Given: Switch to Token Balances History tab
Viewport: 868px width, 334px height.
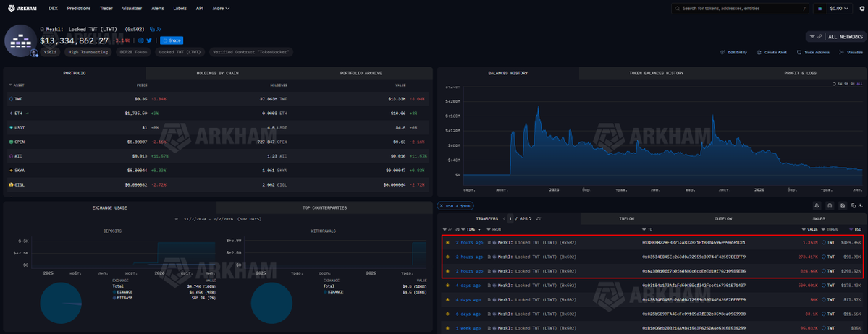Looking at the screenshot, I should pos(656,73).
